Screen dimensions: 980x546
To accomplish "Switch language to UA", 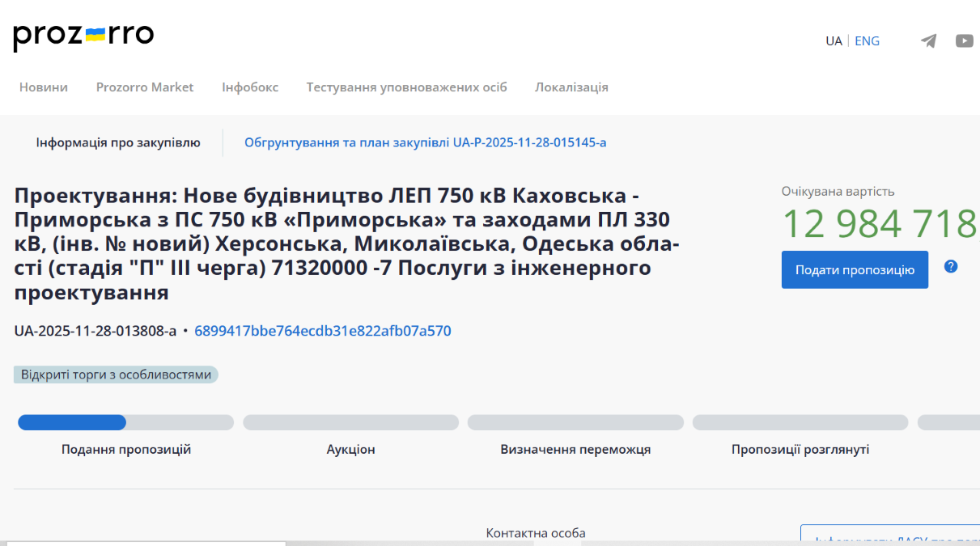I will point(834,41).
